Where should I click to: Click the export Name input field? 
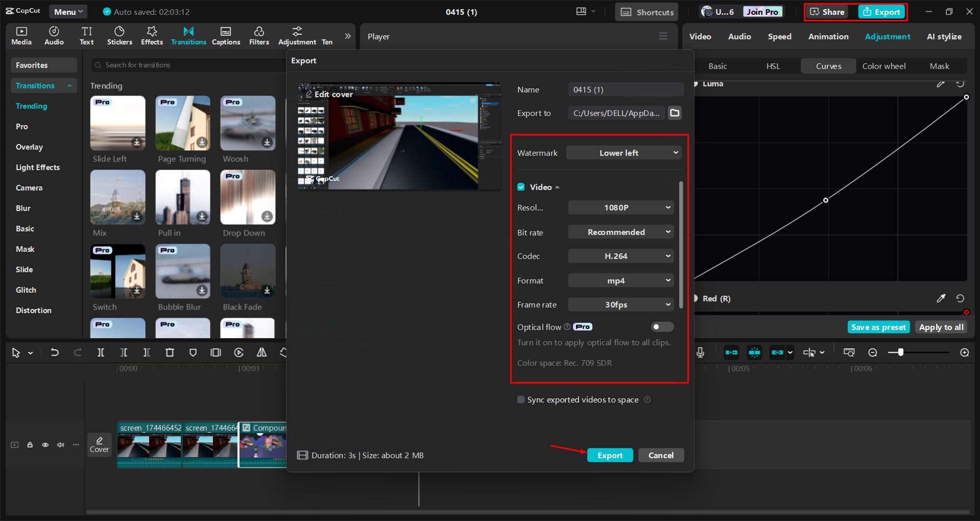(626, 89)
